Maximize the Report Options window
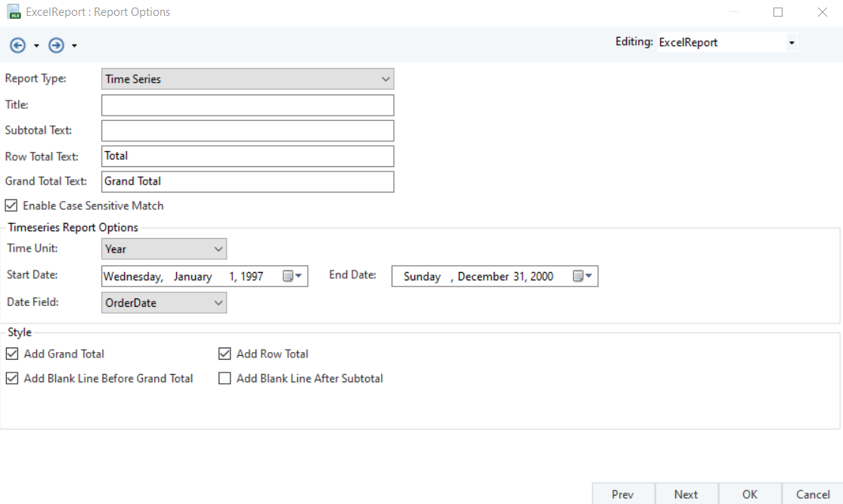 778,12
